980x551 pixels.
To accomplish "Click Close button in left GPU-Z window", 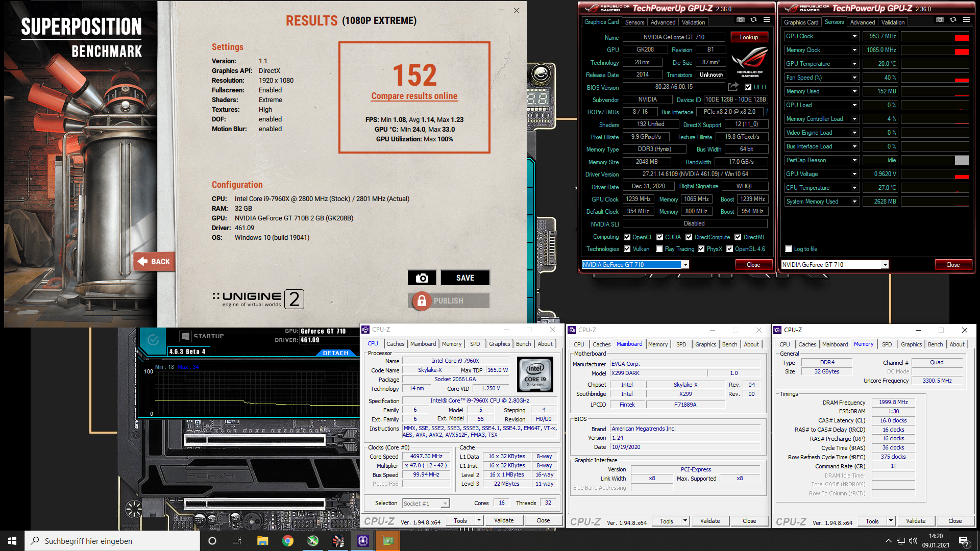I will 753,265.
